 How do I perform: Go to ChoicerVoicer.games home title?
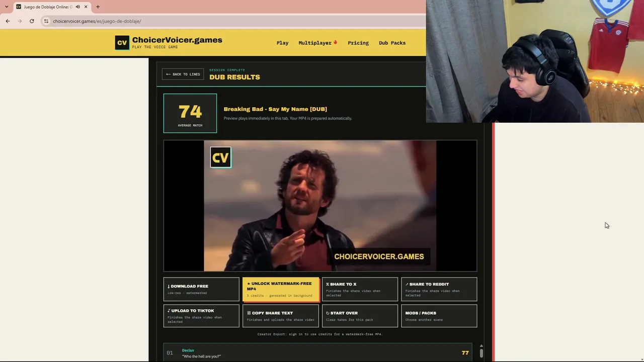tap(177, 40)
